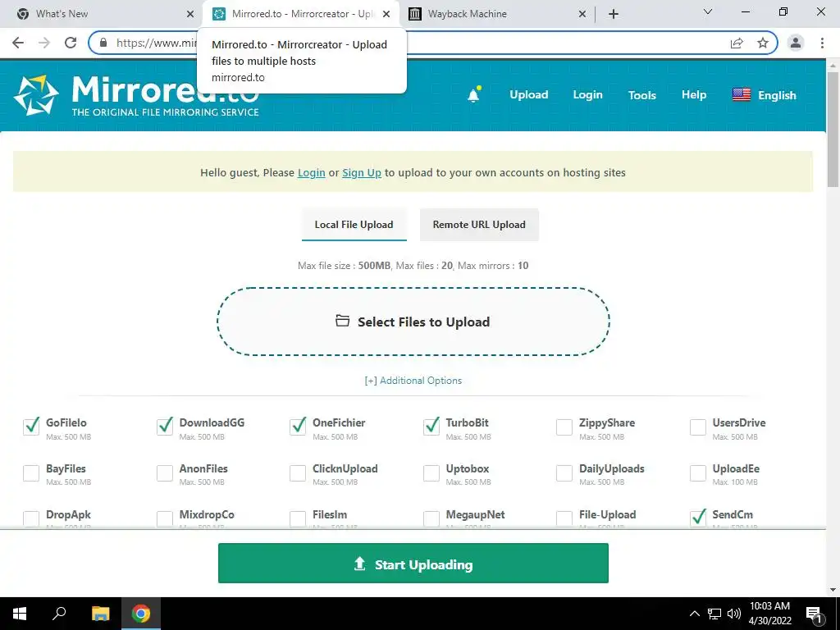Expand the Additional Options section
Image resolution: width=840 pixels, height=630 pixels.
pyautogui.click(x=413, y=381)
